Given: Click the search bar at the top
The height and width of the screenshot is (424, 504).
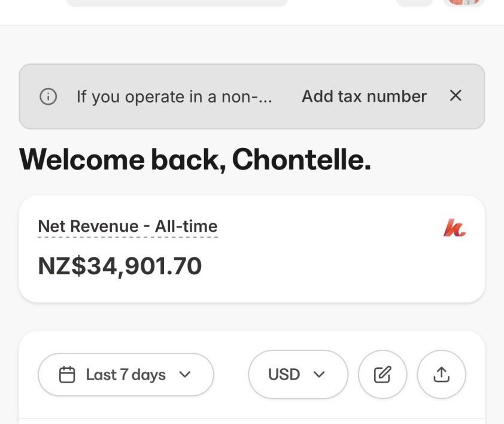Looking at the screenshot, I should (177, 2).
